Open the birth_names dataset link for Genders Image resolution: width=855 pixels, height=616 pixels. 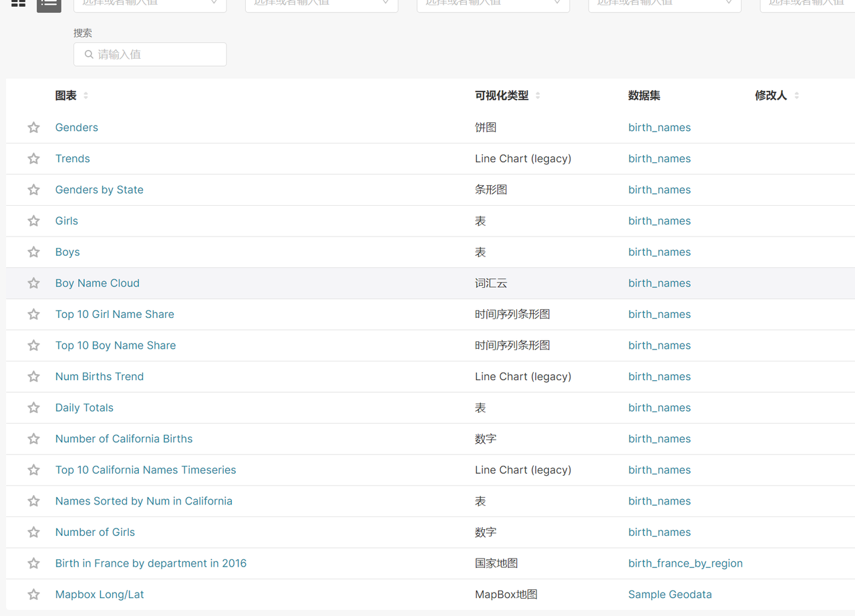[659, 127]
